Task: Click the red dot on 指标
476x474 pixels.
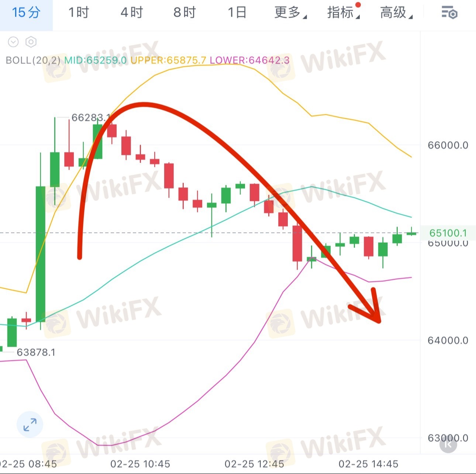Action: pos(358,5)
